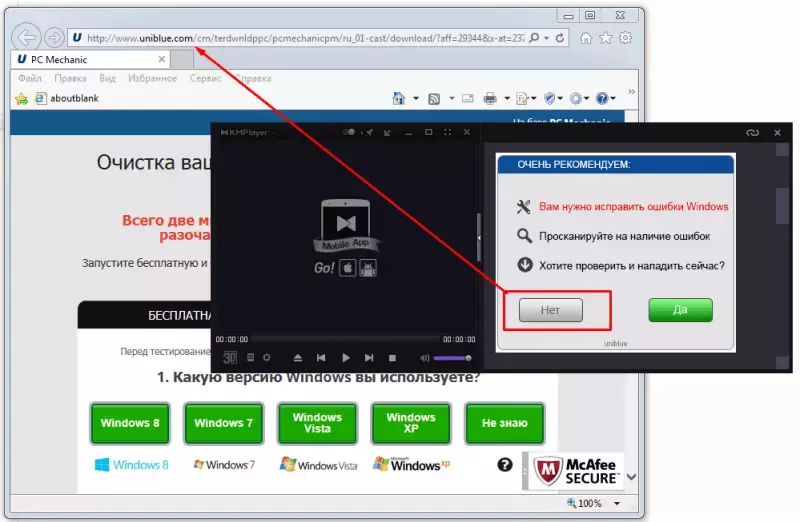Open the Файл menu
The height and width of the screenshot is (522, 800).
(30, 79)
